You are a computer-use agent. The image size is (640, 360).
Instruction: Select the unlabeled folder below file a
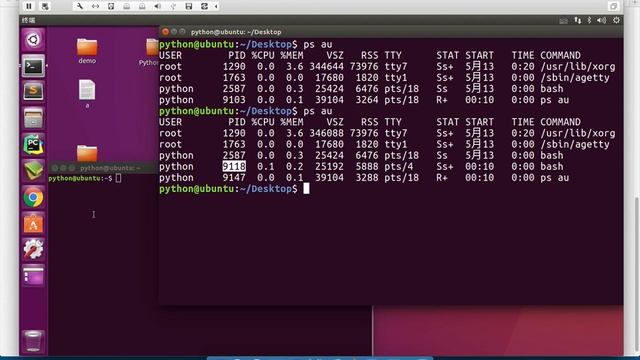pos(87,153)
